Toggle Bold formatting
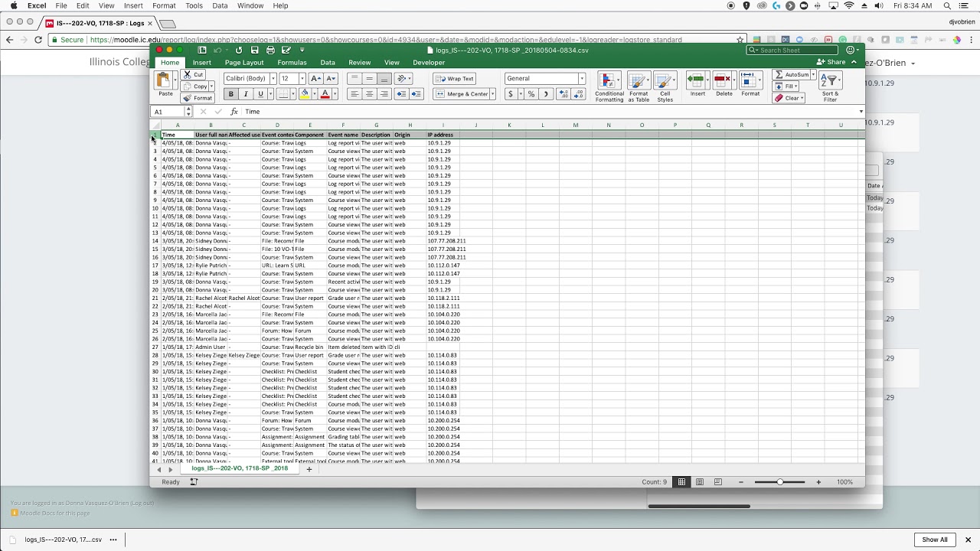The image size is (980, 551). [230, 94]
